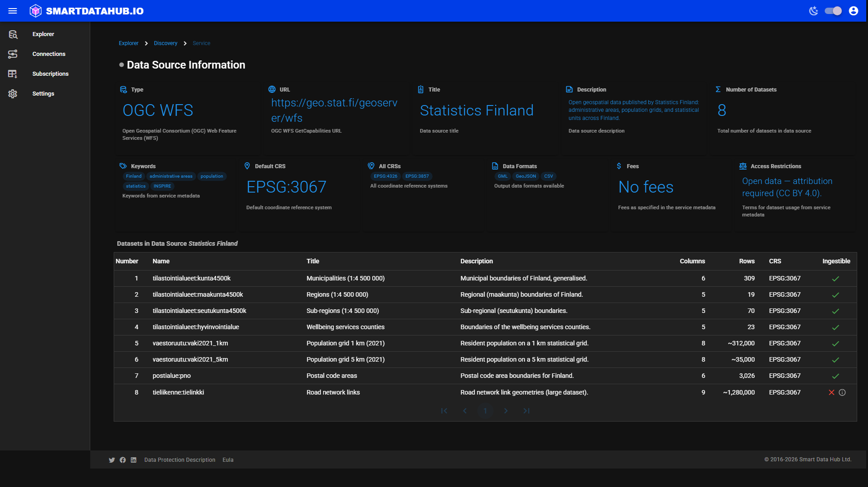Viewport: 868px width, 487px height.
Task: Click the administrative areas keyword chip
Action: coord(171,176)
